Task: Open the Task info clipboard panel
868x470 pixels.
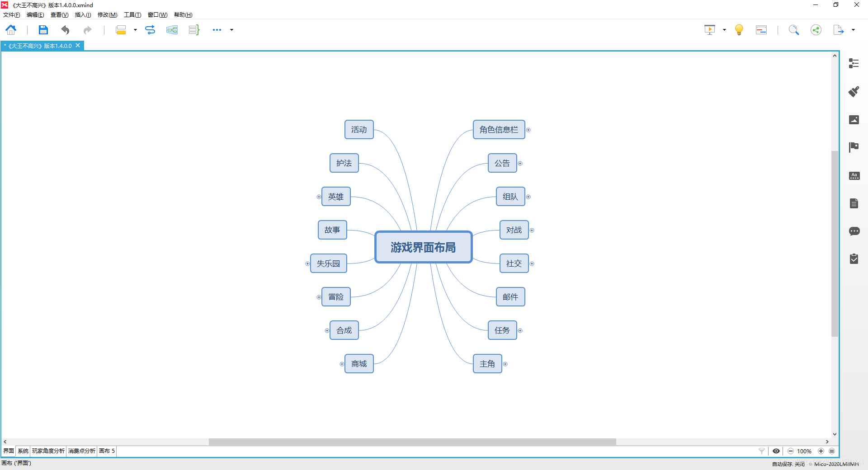Action: point(854,258)
